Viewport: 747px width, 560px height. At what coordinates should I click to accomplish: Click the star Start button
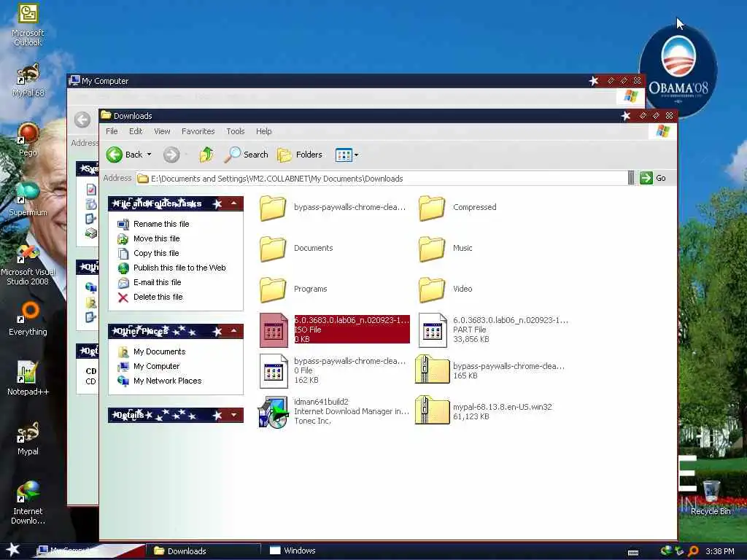[x=13, y=550]
